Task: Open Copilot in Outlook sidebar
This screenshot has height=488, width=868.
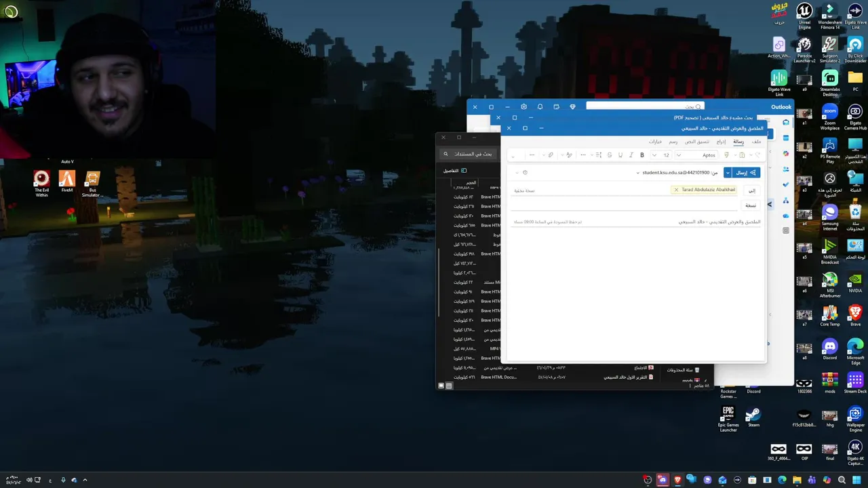Action: coord(786,153)
